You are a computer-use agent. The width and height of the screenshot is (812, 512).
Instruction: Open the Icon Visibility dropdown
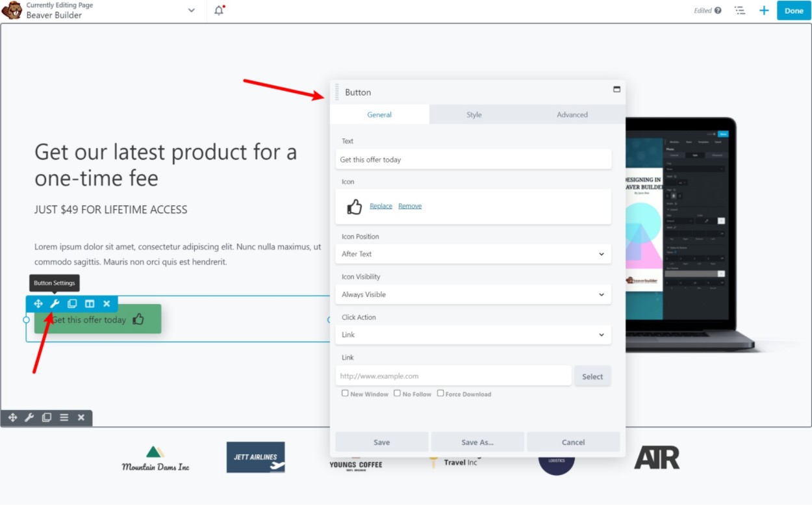474,294
